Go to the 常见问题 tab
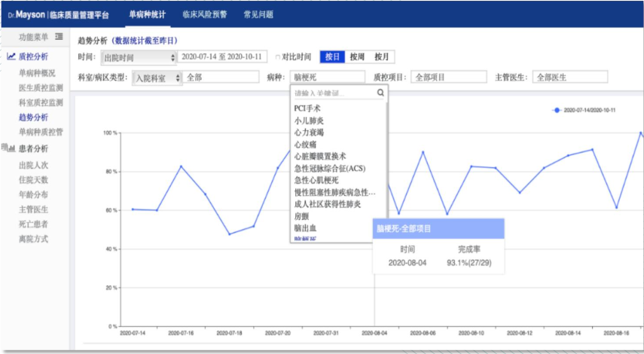 click(x=258, y=14)
